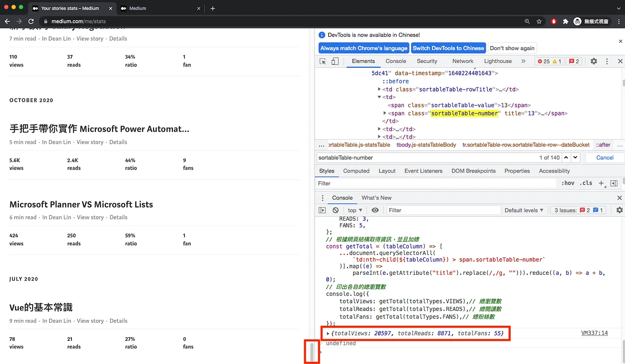625x364 pixels.
Task: Click the Don't show again button
Action: click(512, 48)
